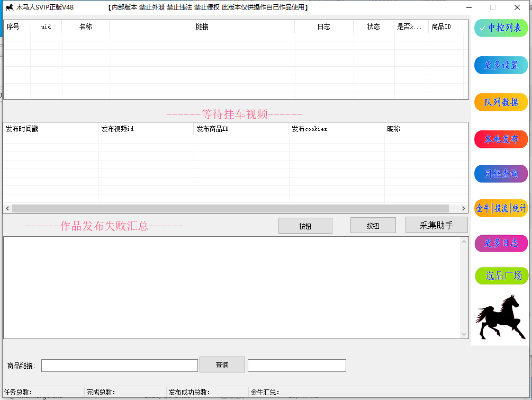Open 更多设置 settings
Viewport: 532px width, 400px height.
[501, 65]
